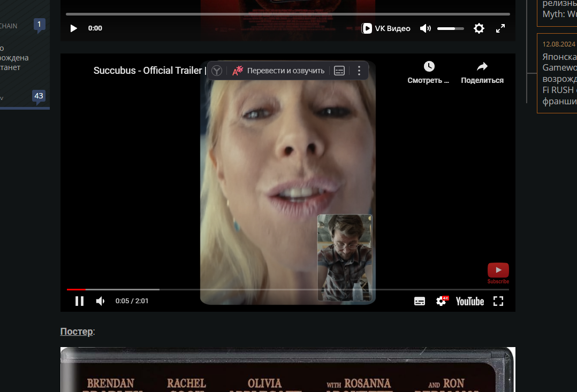Open three-dot menu in translate bar
The image size is (577, 392).
[359, 71]
